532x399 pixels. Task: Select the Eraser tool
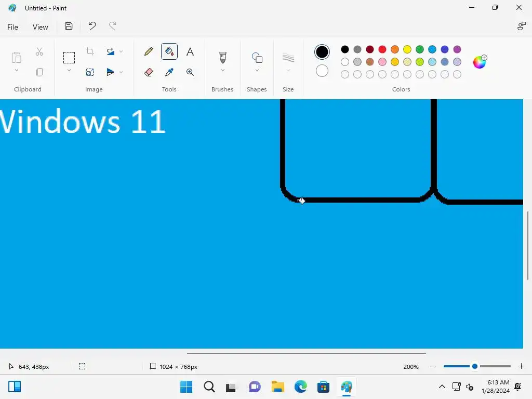[x=148, y=72]
